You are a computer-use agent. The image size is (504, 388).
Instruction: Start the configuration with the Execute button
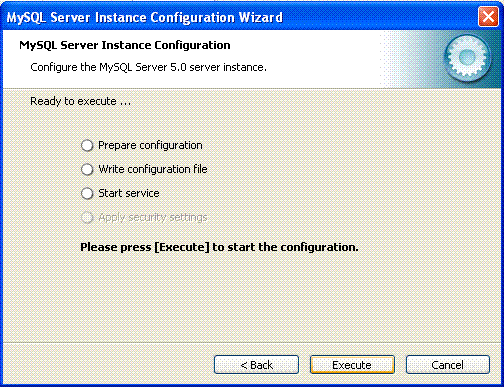point(352,365)
